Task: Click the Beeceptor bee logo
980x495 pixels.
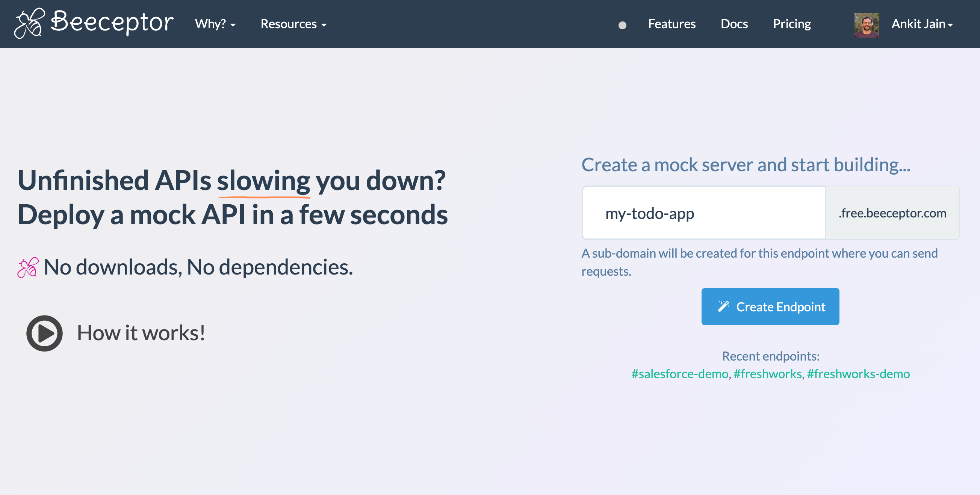Action: pyautogui.click(x=30, y=24)
